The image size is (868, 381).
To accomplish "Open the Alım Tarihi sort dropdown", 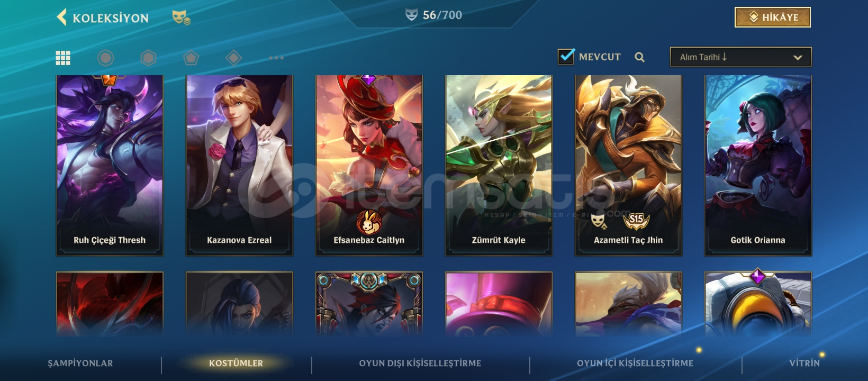I will click(740, 57).
